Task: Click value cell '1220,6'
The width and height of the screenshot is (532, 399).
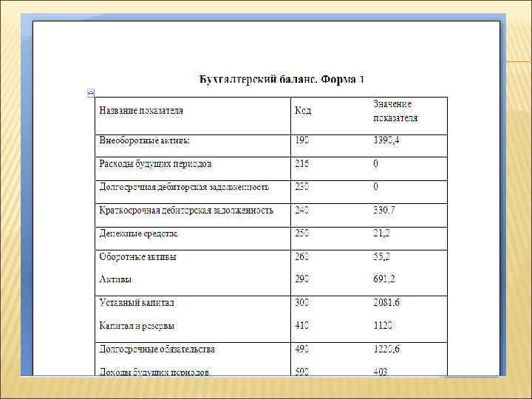Action: 386,349
